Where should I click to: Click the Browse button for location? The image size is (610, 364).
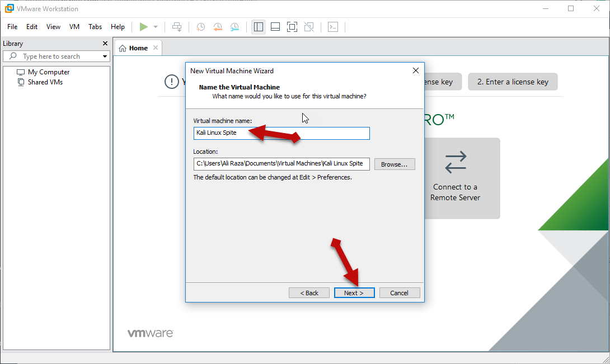click(395, 164)
